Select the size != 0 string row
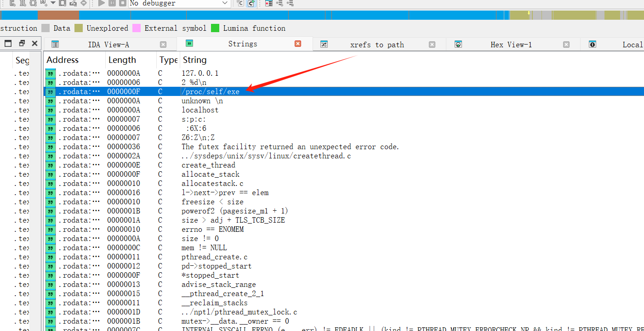Image resolution: width=644 pixels, height=331 pixels. point(344,239)
